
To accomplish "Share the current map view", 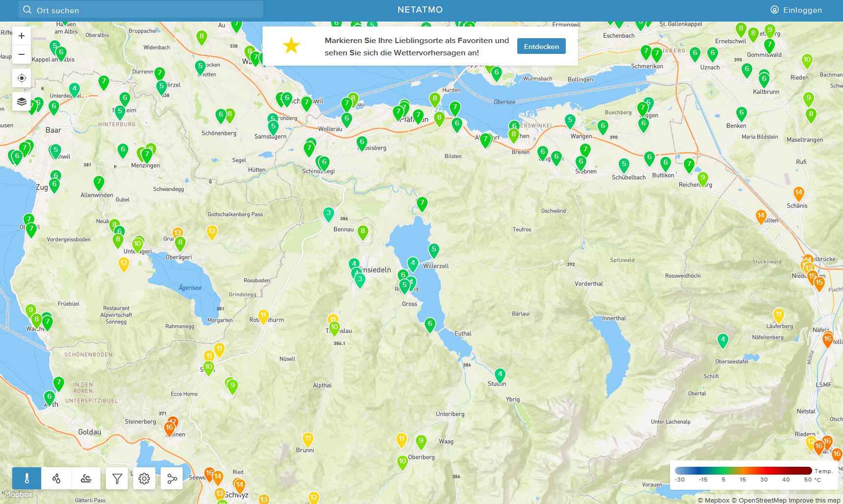I will [172, 479].
